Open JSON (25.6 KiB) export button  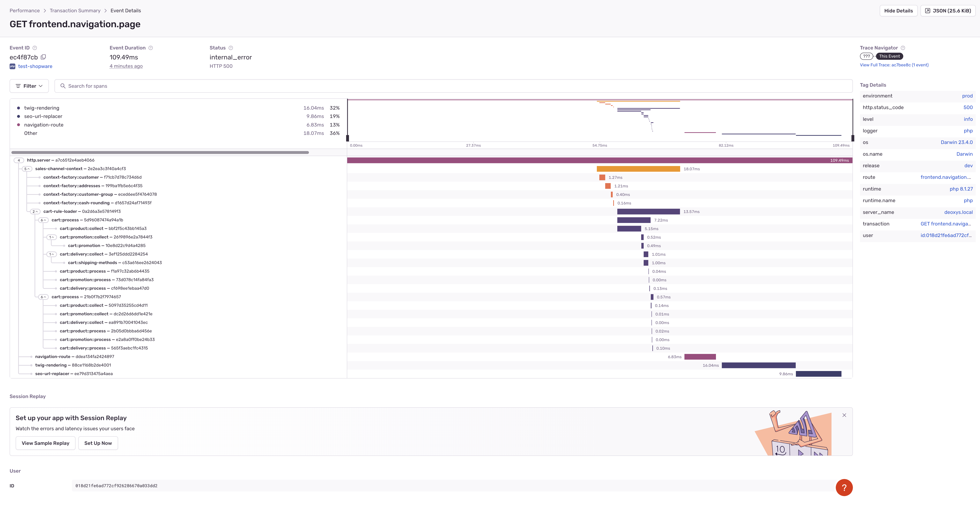(948, 11)
